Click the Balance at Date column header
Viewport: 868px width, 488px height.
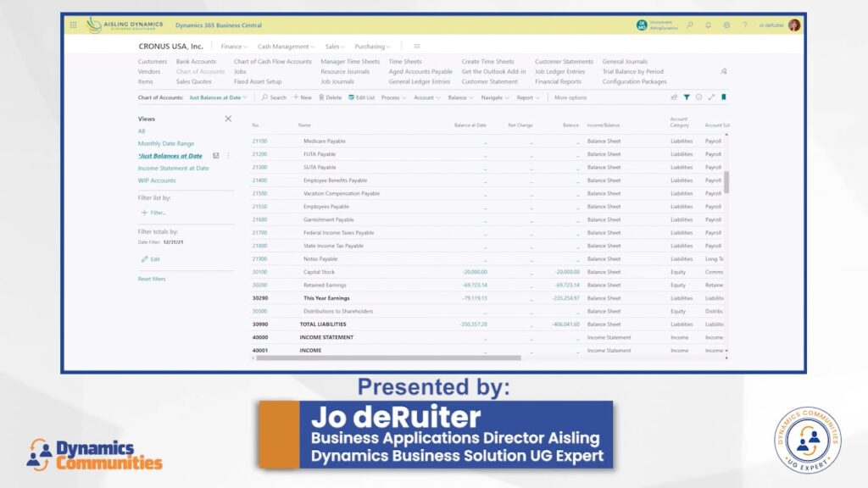(470, 125)
